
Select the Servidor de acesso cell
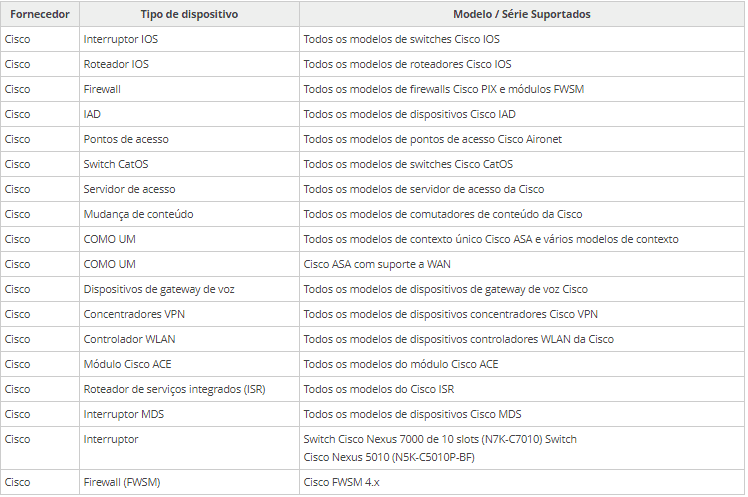click(x=131, y=190)
